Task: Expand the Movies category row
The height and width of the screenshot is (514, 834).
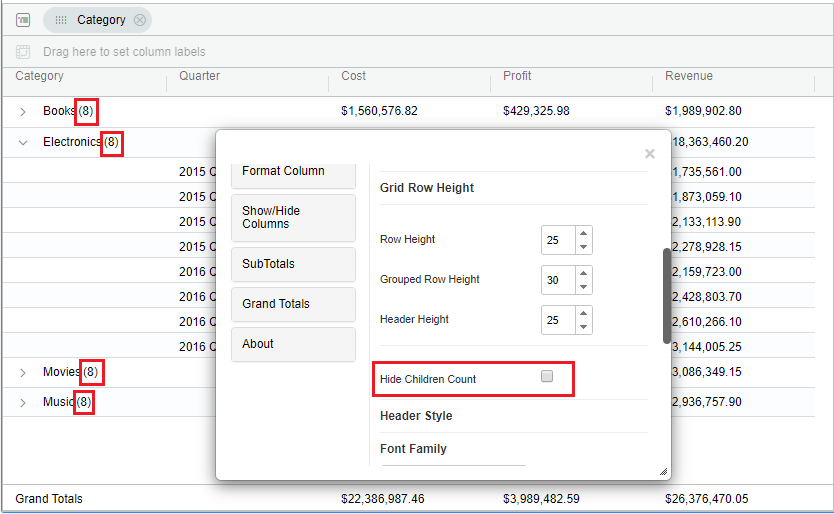Action: pos(23,373)
